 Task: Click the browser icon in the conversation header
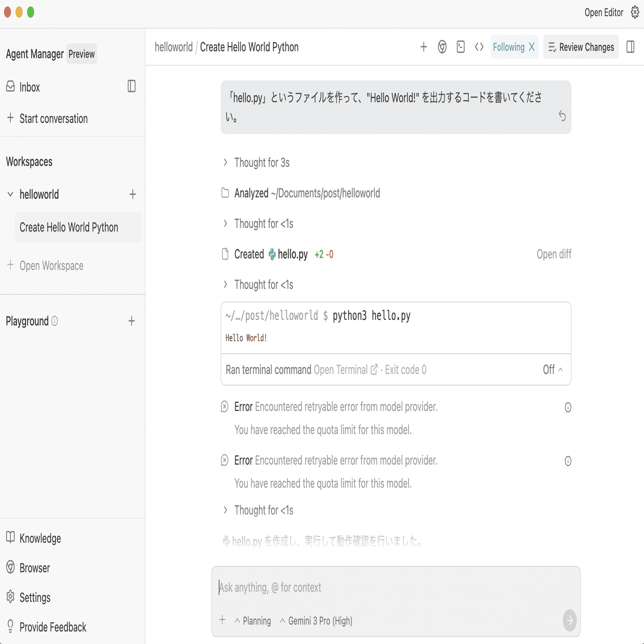442,47
